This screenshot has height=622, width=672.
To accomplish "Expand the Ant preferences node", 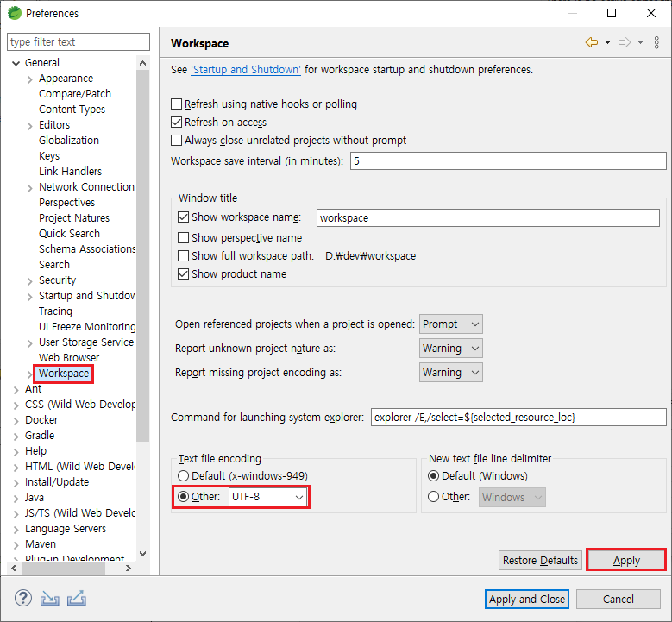I will point(16,390).
